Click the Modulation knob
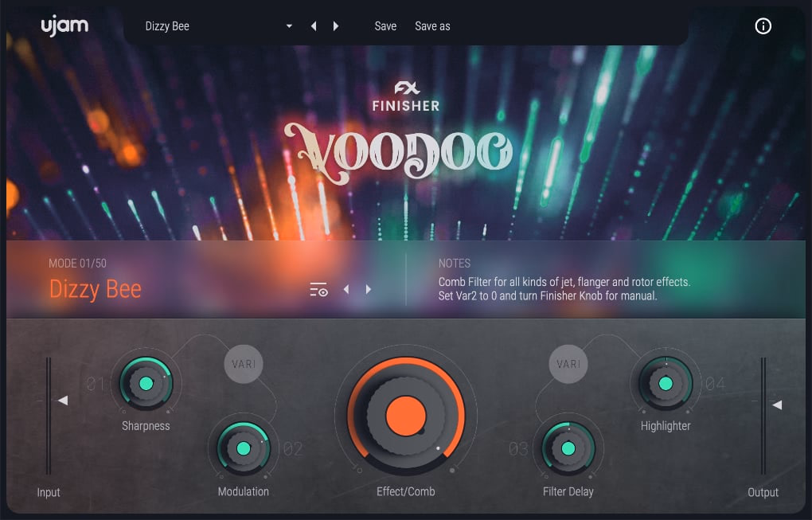Screen dimensions: 812x520 coord(244,448)
